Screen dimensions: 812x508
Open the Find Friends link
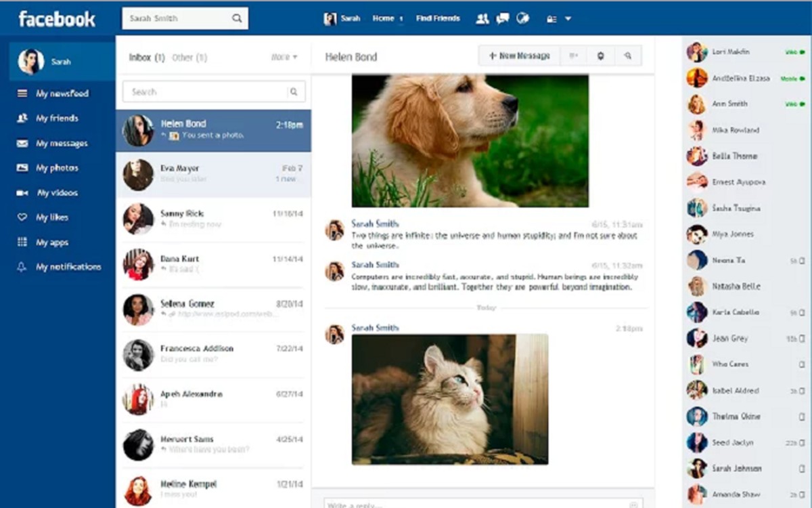coord(437,18)
